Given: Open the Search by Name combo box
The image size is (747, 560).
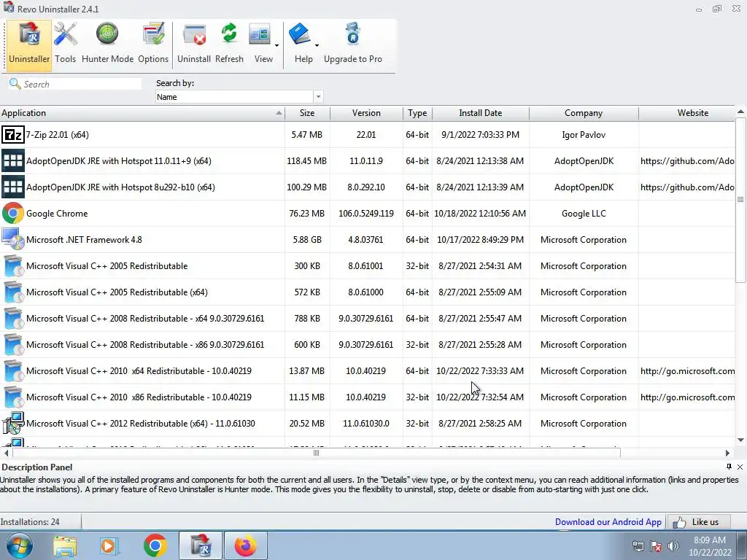Looking at the screenshot, I should (x=239, y=97).
